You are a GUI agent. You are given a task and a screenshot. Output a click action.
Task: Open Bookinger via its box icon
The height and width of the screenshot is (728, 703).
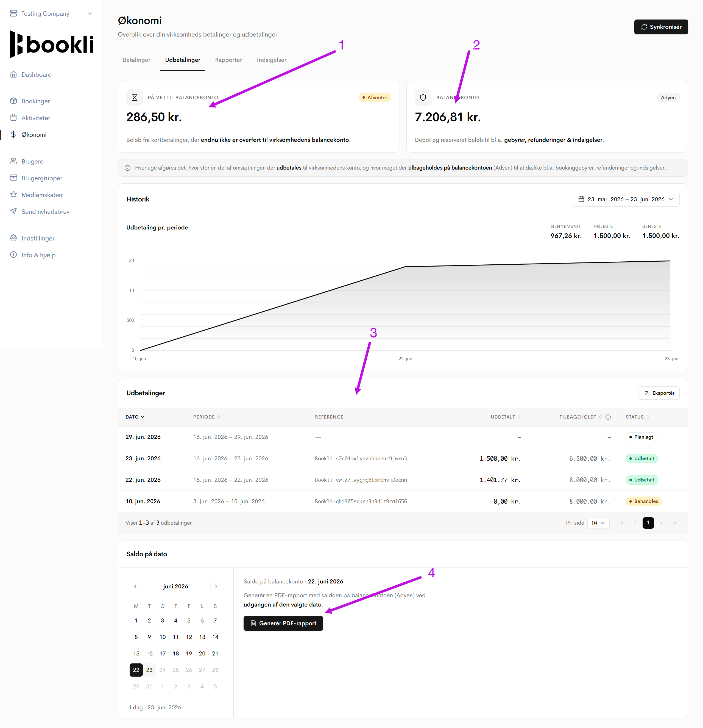13,101
